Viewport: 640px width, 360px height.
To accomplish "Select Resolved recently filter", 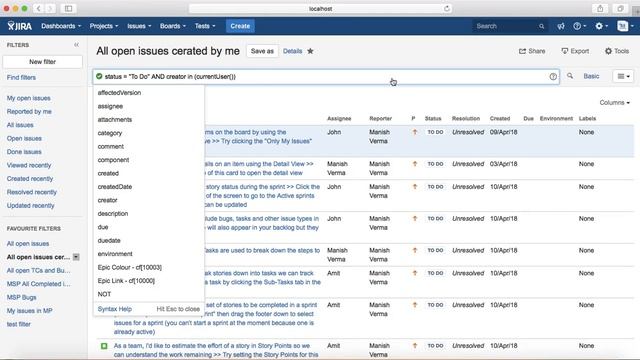I will [x=31, y=192].
